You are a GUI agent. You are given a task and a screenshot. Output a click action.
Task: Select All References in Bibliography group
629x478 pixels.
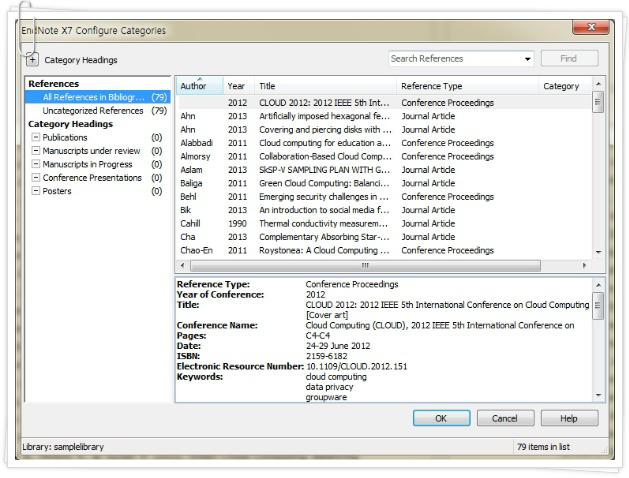point(97,97)
